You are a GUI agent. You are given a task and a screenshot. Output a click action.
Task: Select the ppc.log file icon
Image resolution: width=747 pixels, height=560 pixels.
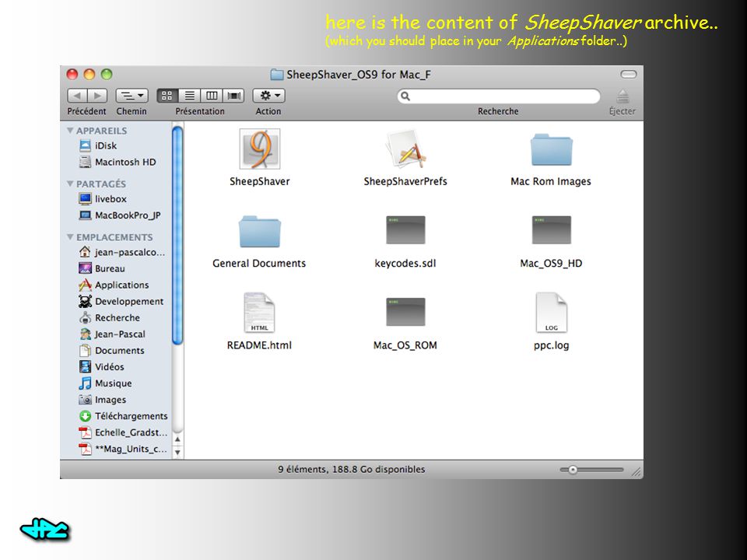tap(551, 313)
